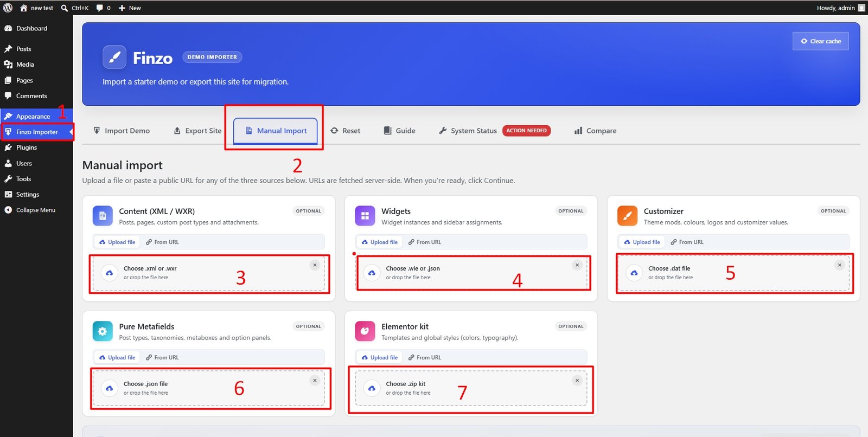Select From URL under Content (XML / WXR)
This screenshot has width=868, height=437.
162,242
